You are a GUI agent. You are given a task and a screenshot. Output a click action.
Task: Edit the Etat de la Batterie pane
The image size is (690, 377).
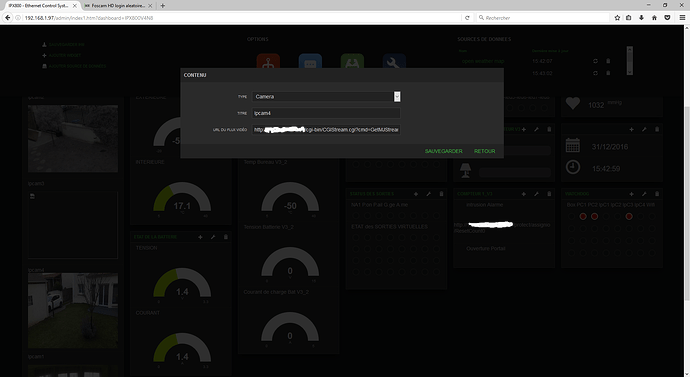(x=213, y=237)
